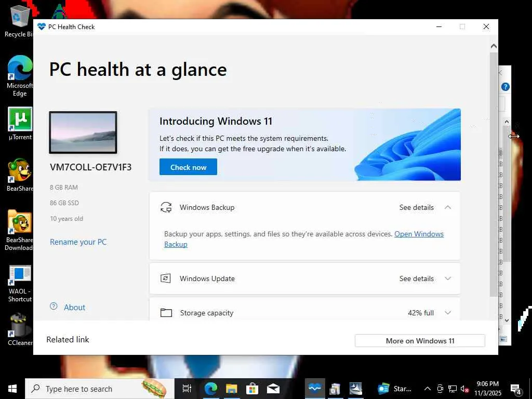This screenshot has height=399, width=532.
Task: Open the BearShare desktop shortcut
Action: (20, 175)
